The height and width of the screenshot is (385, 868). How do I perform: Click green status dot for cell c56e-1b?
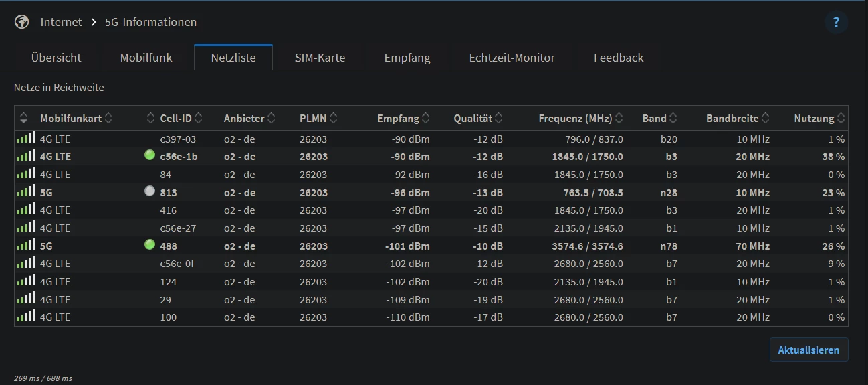tap(150, 155)
